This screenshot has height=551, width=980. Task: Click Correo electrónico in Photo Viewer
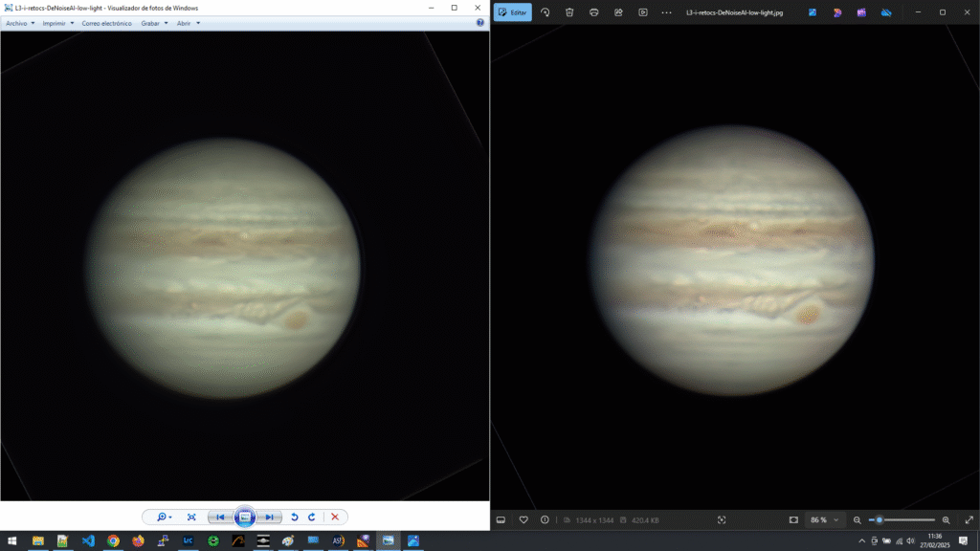[x=107, y=23]
